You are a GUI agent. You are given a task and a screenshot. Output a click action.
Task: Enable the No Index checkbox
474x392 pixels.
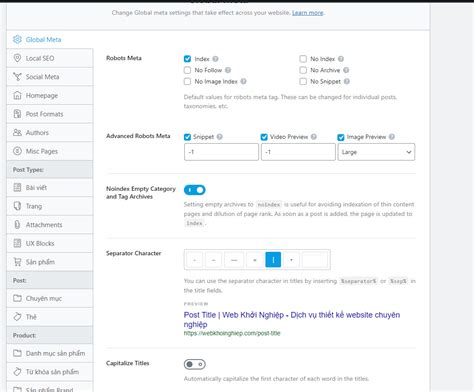pos(303,59)
